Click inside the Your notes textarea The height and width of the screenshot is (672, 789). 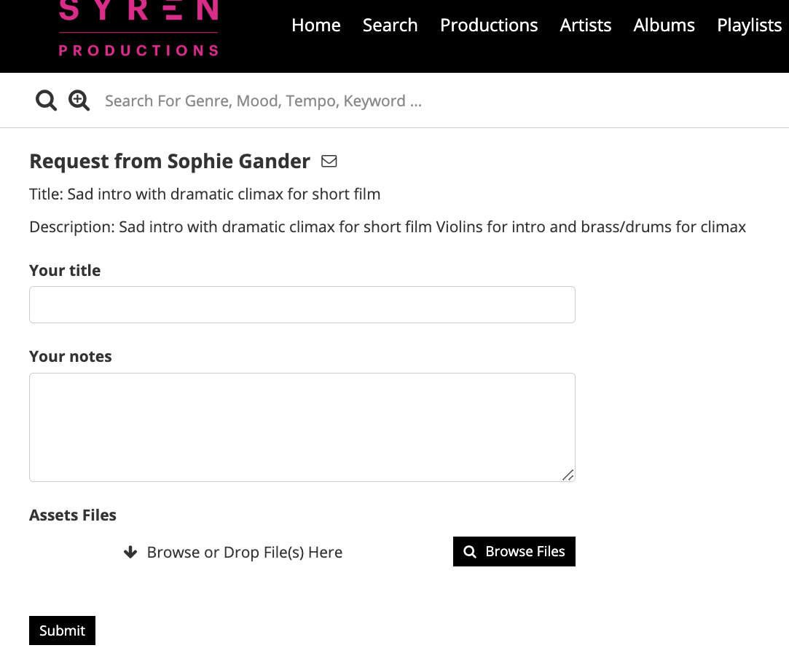[302, 427]
